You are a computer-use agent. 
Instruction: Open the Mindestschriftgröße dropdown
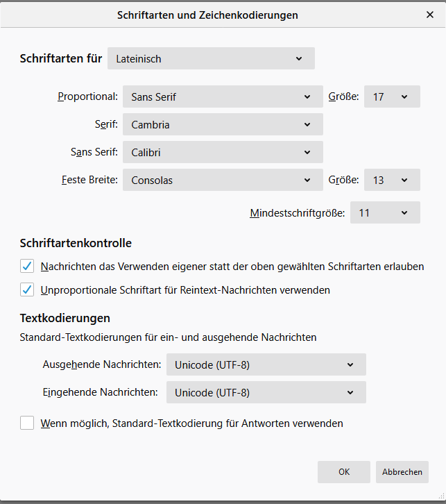[x=385, y=213]
